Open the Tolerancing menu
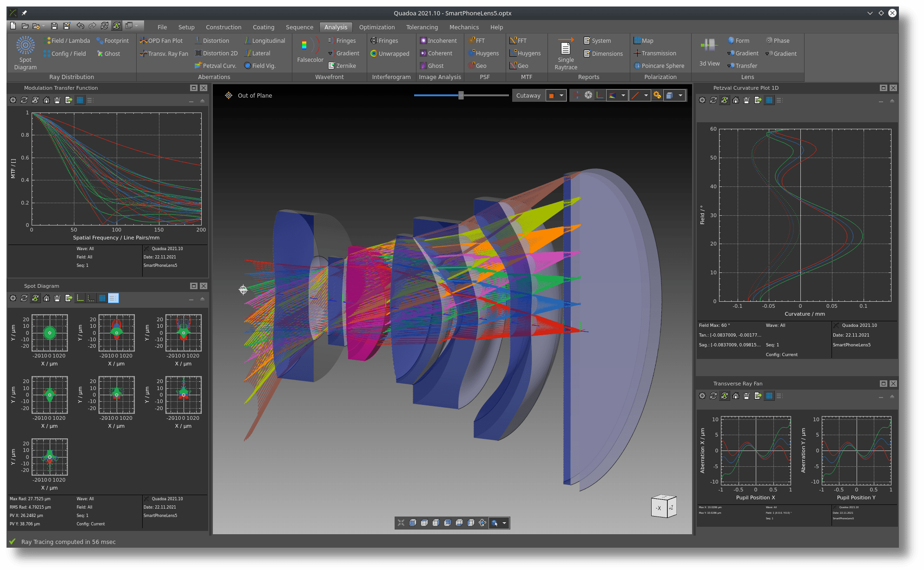The height and width of the screenshot is (570, 924). click(422, 27)
